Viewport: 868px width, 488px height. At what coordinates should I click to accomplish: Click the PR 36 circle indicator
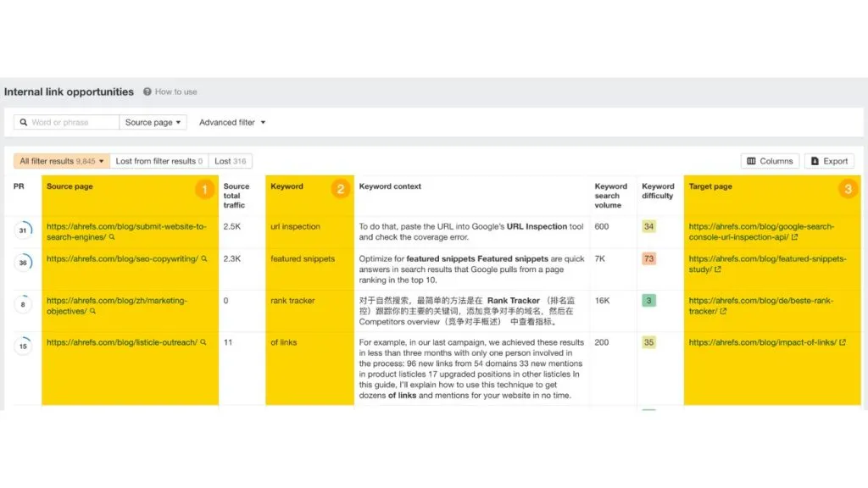click(x=23, y=263)
